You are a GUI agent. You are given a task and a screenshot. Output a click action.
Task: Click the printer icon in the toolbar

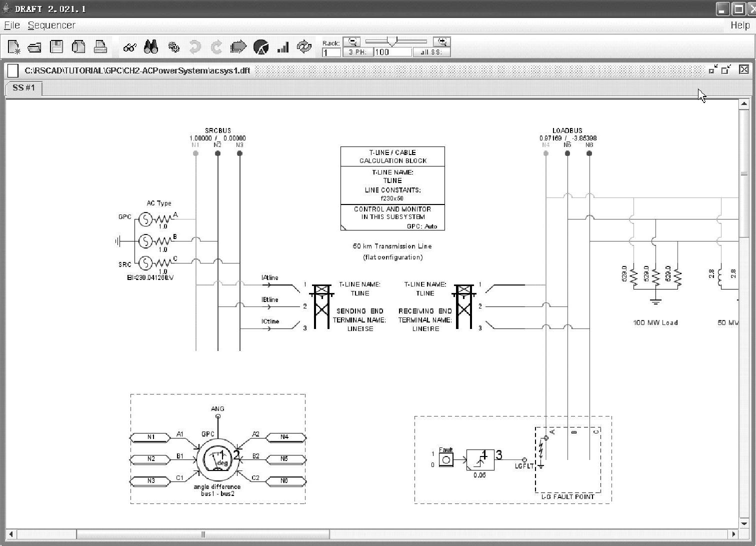tap(100, 47)
